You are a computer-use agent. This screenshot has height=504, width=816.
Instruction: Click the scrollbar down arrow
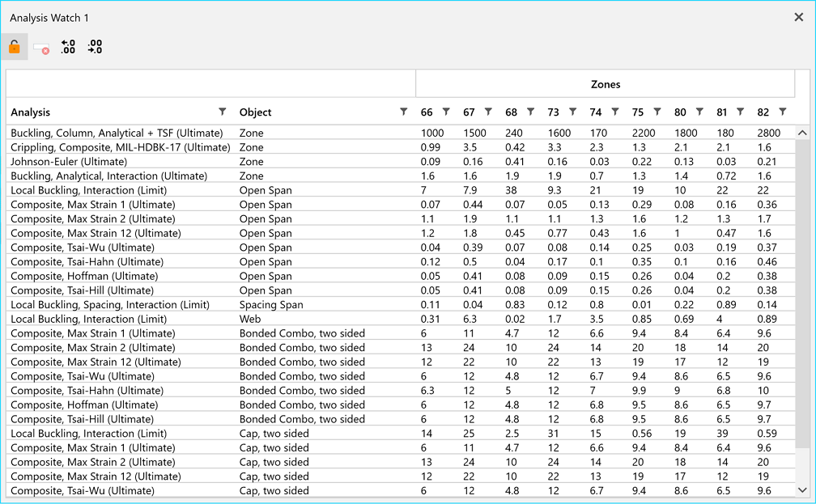(802, 490)
